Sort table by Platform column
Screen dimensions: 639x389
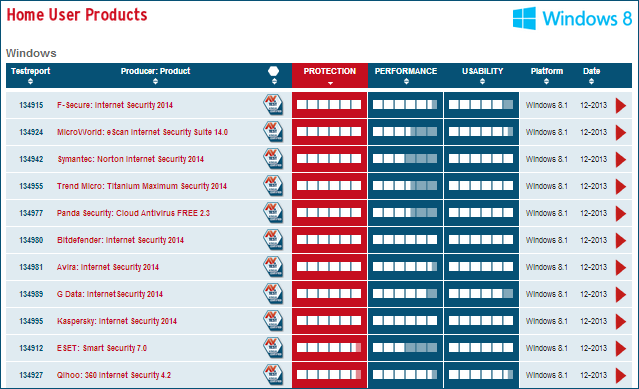coord(546,75)
